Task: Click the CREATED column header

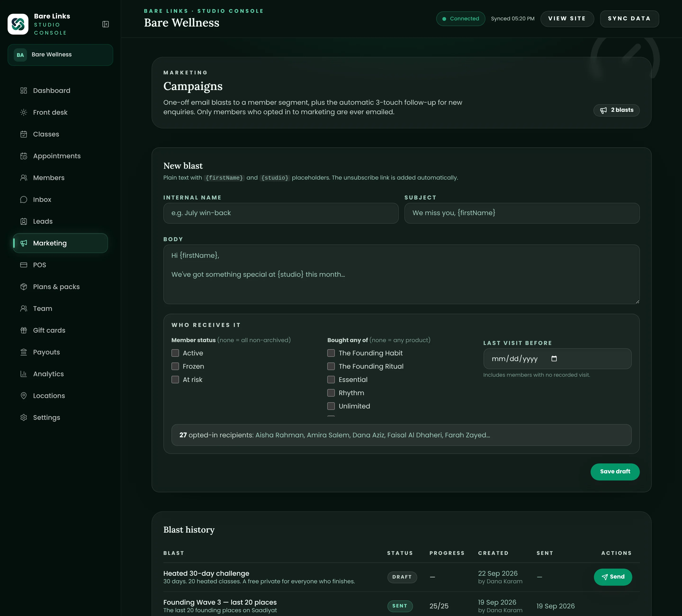Action: [493, 553]
